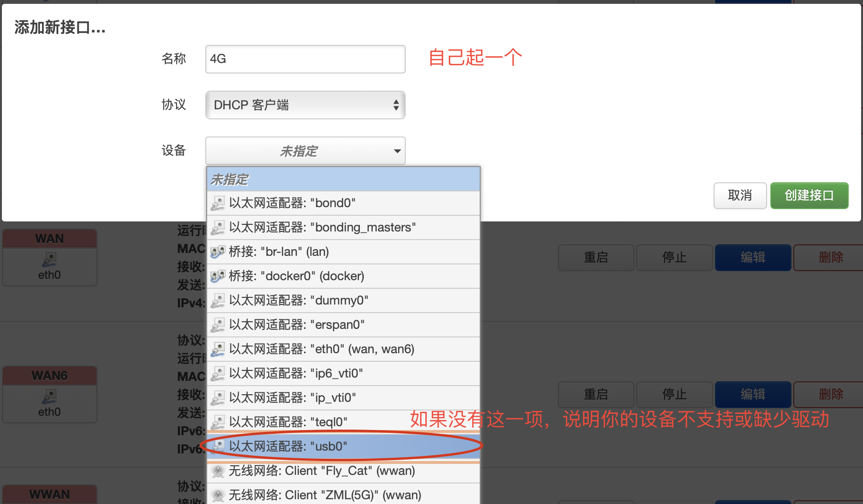Select "以太网适配器: "erspan0"" option
This screenshot has height=504, width=863.
296,325
